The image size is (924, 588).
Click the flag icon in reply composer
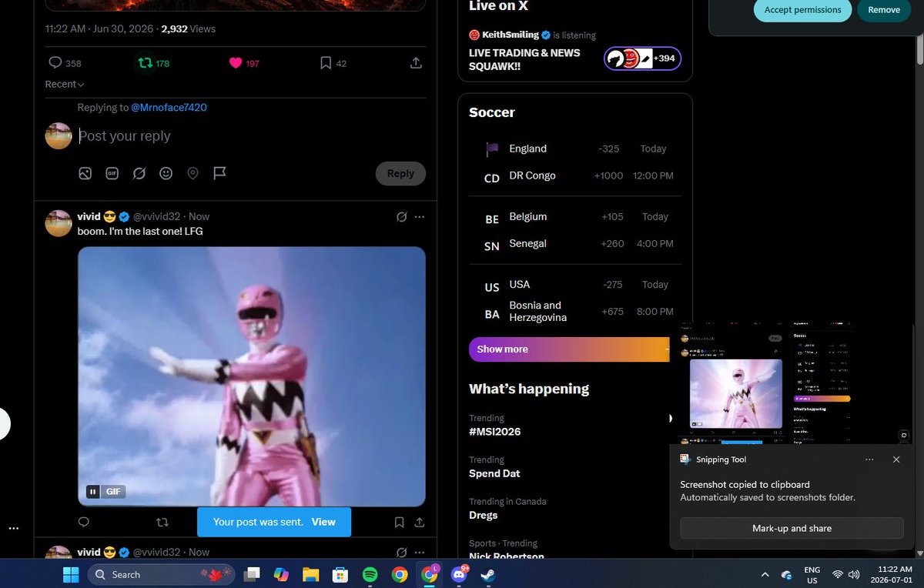(x=219, y=174)
